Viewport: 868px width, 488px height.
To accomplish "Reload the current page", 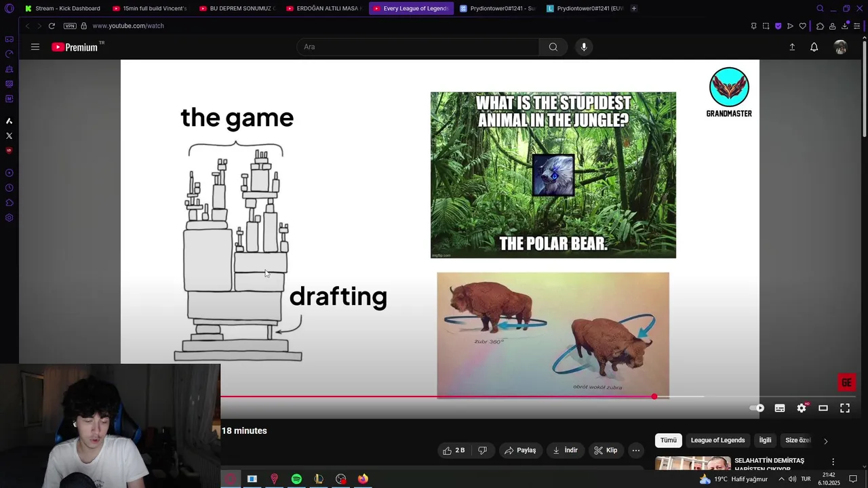I will point(52,26).
